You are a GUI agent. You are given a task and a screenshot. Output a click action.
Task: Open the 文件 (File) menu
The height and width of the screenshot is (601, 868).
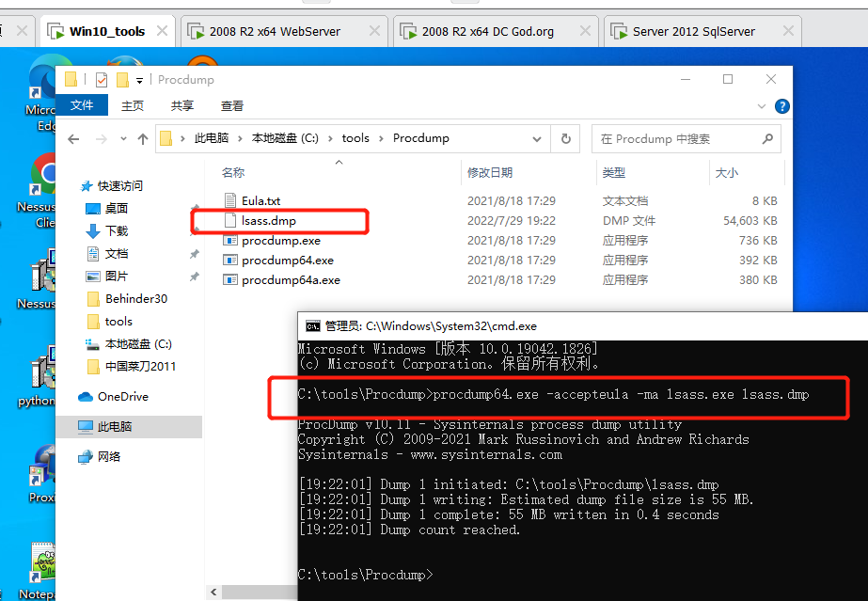tap(82, 106)
